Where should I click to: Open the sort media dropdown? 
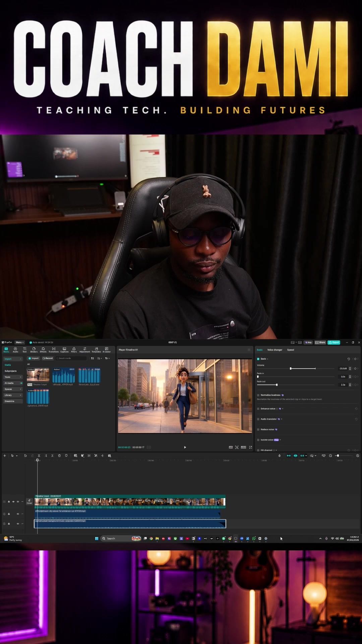(100, 359)
